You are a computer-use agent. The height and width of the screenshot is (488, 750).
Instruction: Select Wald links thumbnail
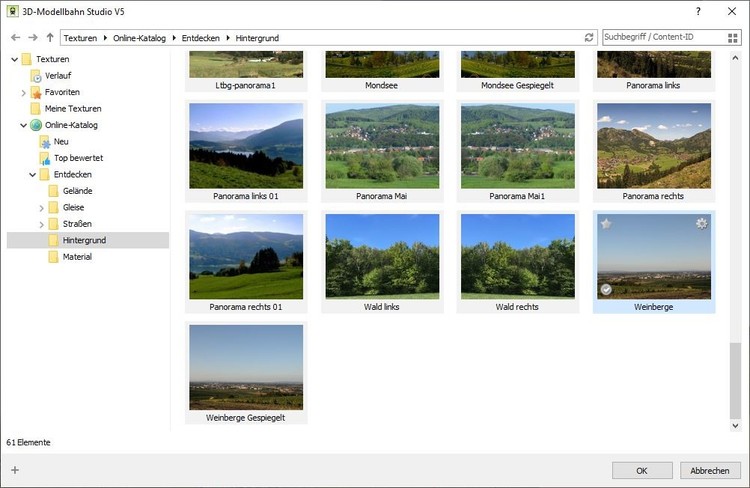382,262
